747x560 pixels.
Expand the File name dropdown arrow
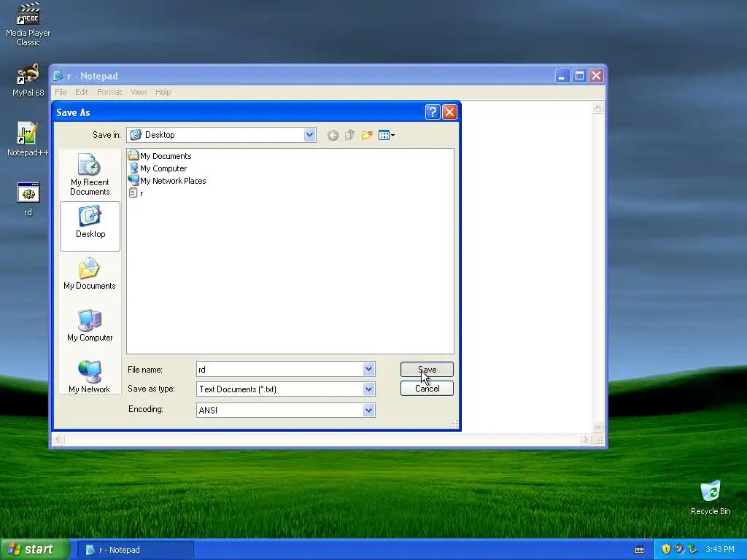[x=368, y=369]
